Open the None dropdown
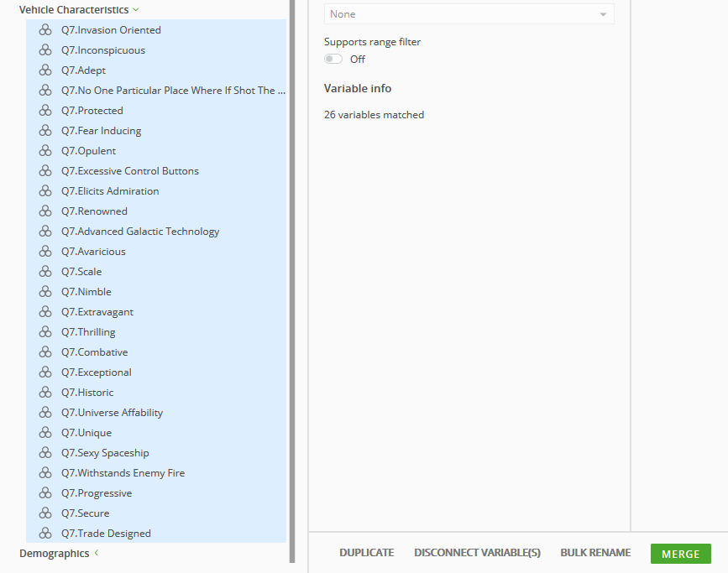Image resolution: width=728 pixels, height=573 pixels. click(469, 14)
